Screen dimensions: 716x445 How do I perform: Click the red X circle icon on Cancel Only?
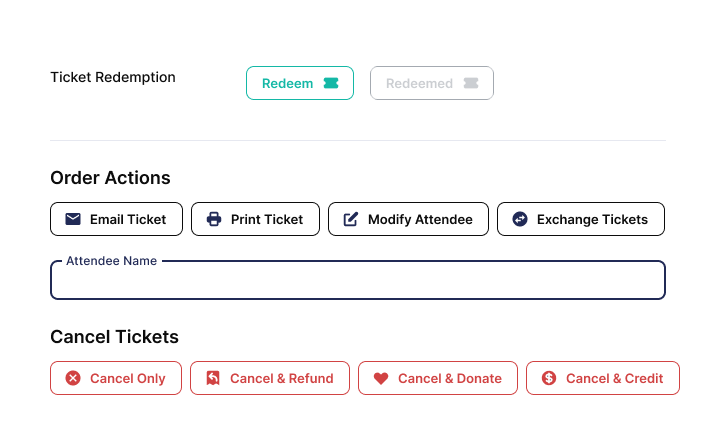pyautogui.click(x=73, y=378)
